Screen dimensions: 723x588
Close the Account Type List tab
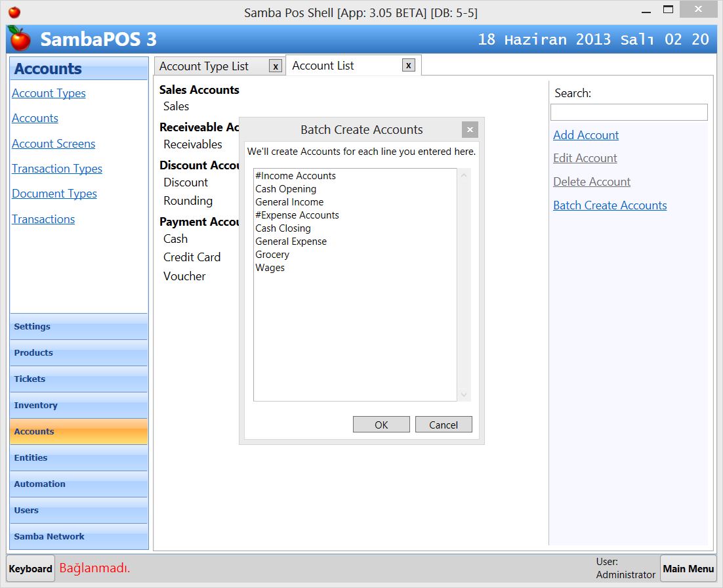[x=275, y=66]
